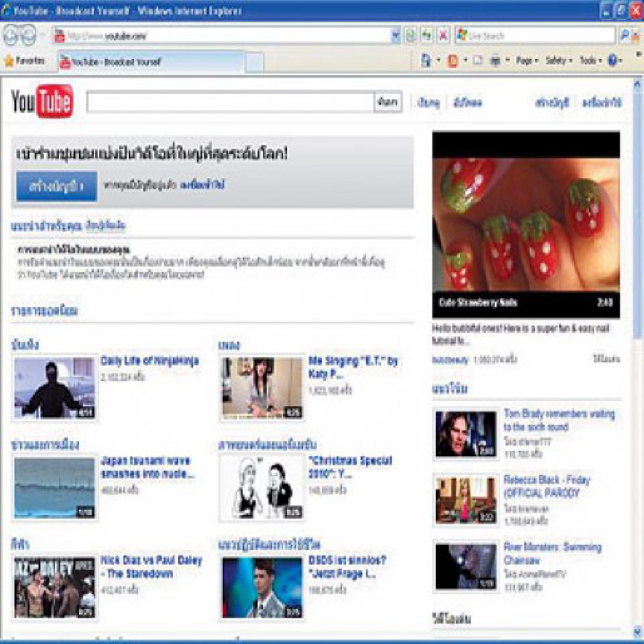644x644 pixels.
Task: Click the compatibility view icon in address bar
Action: (411, 36)
